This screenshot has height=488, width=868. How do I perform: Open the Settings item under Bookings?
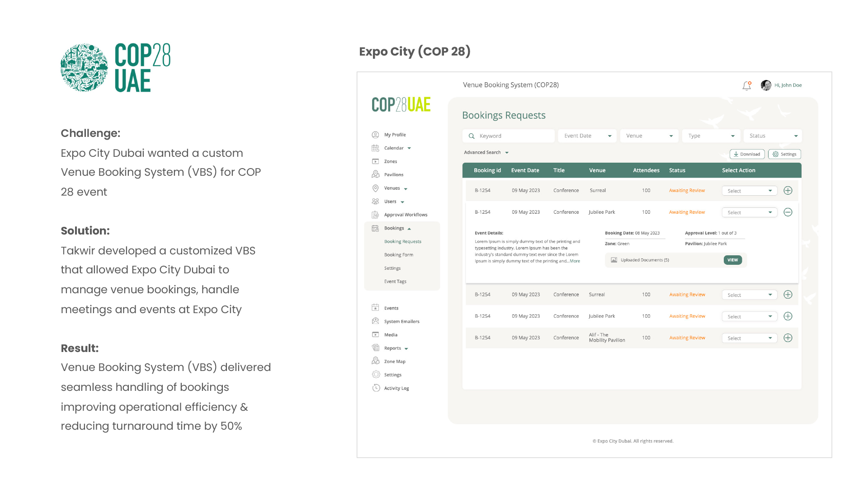click(x=392, y=268)
